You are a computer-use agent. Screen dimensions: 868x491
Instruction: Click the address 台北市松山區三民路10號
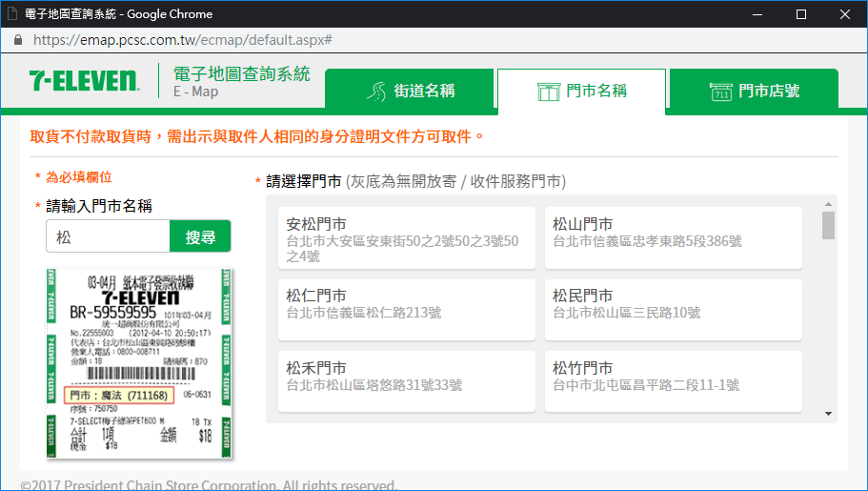tap(626, 313)
